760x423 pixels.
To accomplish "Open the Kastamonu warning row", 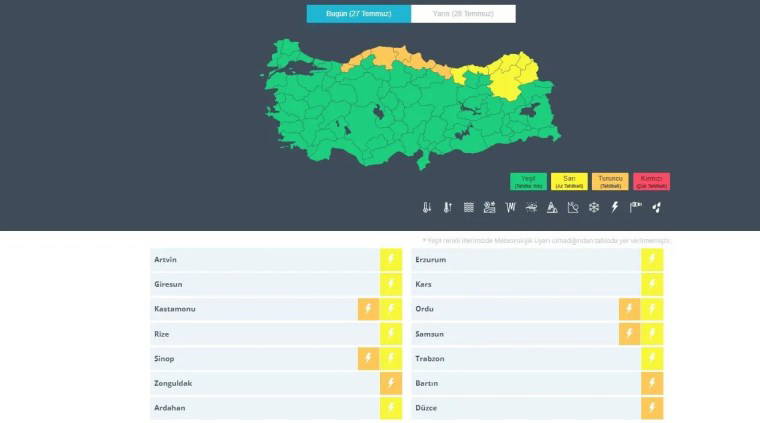I will [x=250, y=309].
